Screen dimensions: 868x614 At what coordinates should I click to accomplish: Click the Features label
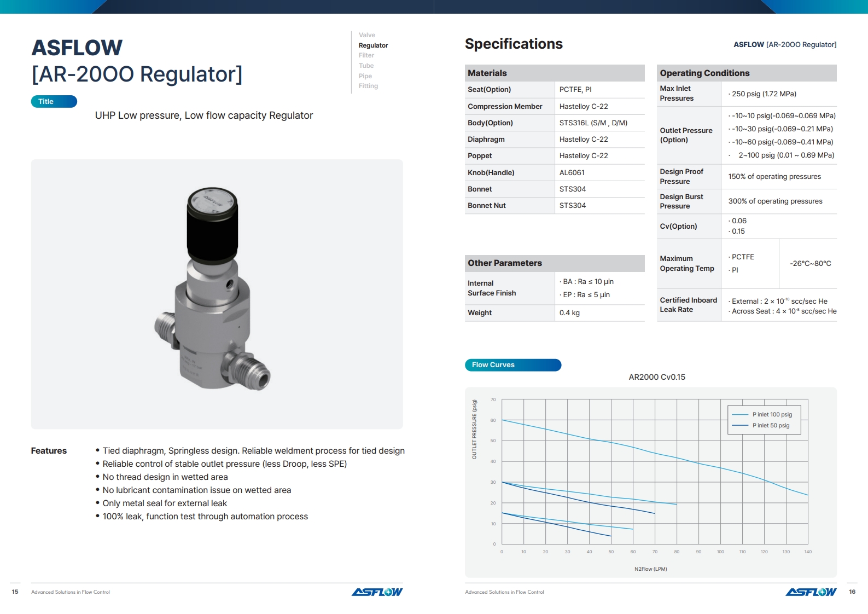click(x=49, y=450)
